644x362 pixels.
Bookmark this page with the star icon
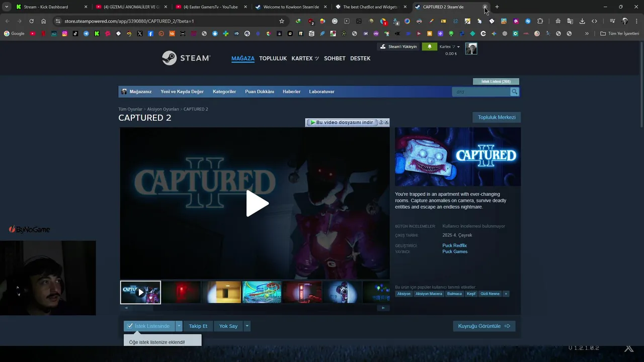282,21
